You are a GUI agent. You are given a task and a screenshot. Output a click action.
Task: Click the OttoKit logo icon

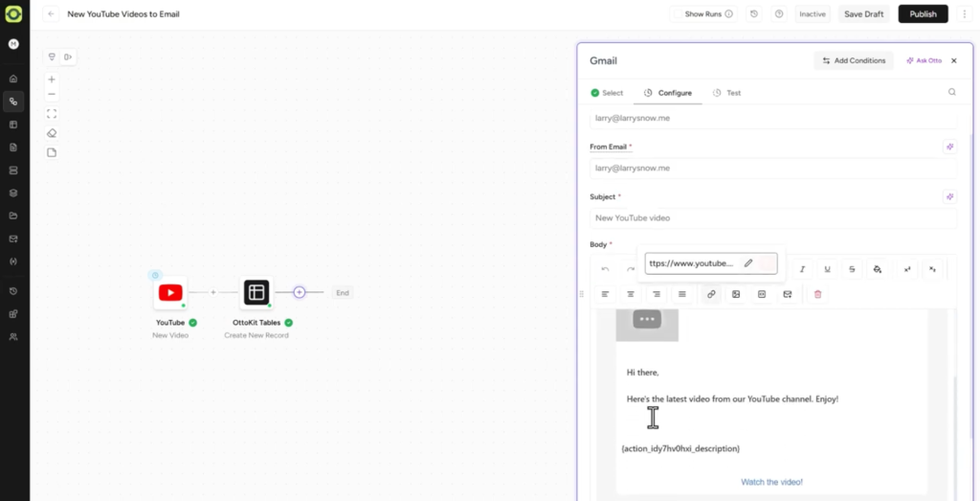tap(13, 13)
